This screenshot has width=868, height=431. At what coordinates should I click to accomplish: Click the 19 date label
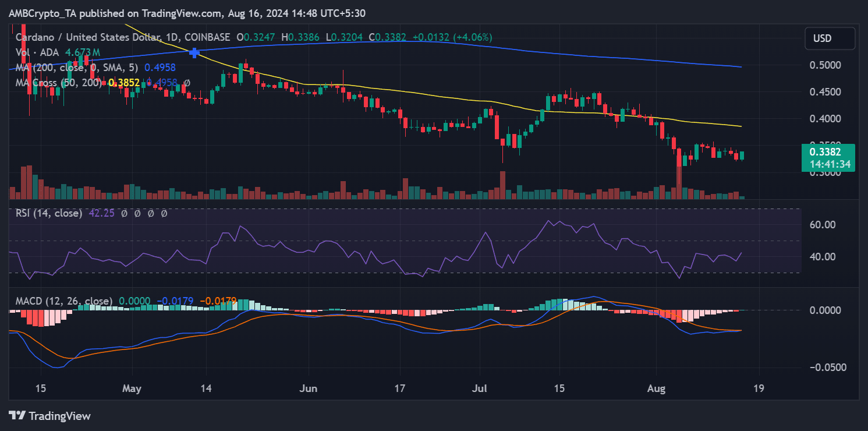[759, 388]
